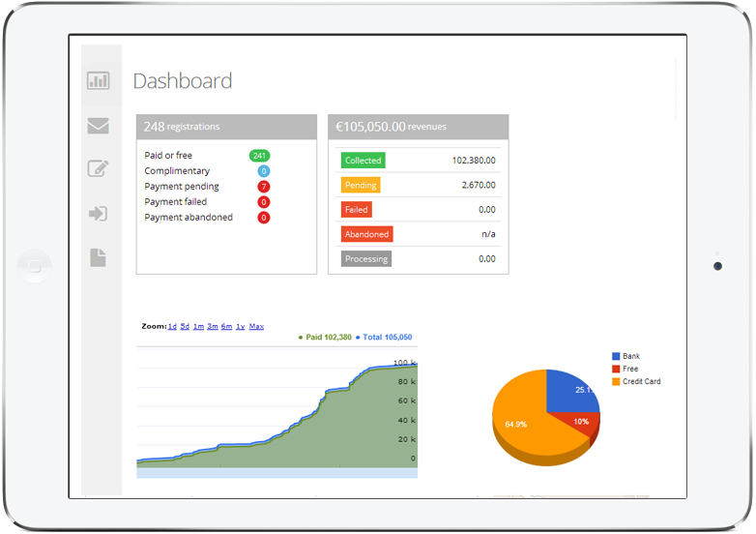Click the gray Processing label

tap(366, 258)
